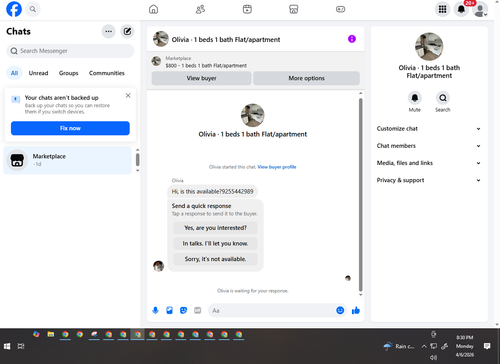Open the Facebook logo home link

(x=14, y=9)
